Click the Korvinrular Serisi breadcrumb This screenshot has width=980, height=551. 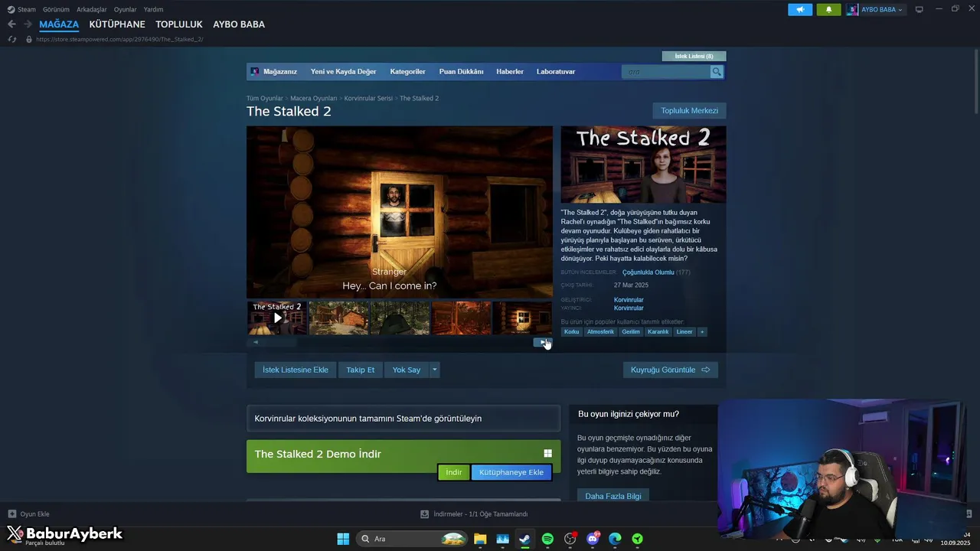[x=368, y=98]
